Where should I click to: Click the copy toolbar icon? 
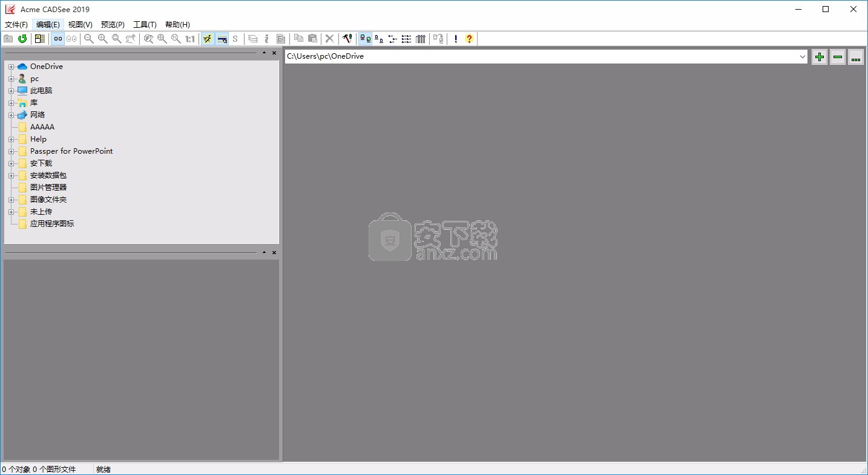click(x=298, y=39)
